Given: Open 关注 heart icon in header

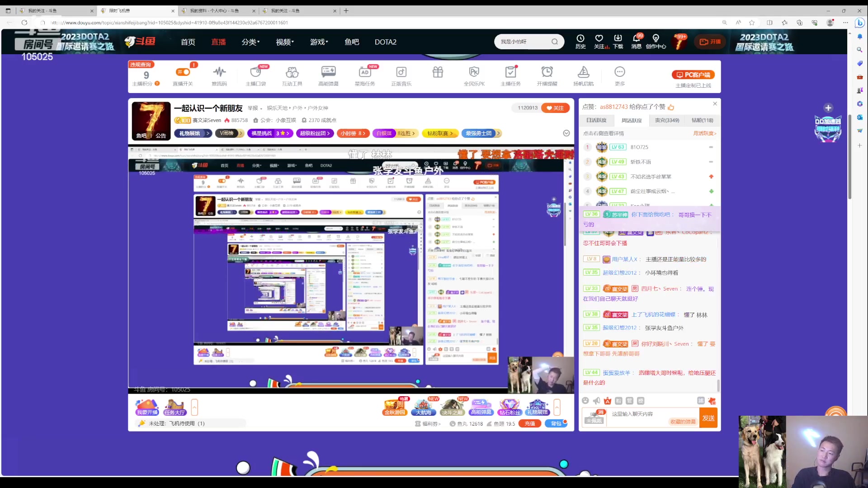Looking at the screenshot, I should tap(599, 42).
